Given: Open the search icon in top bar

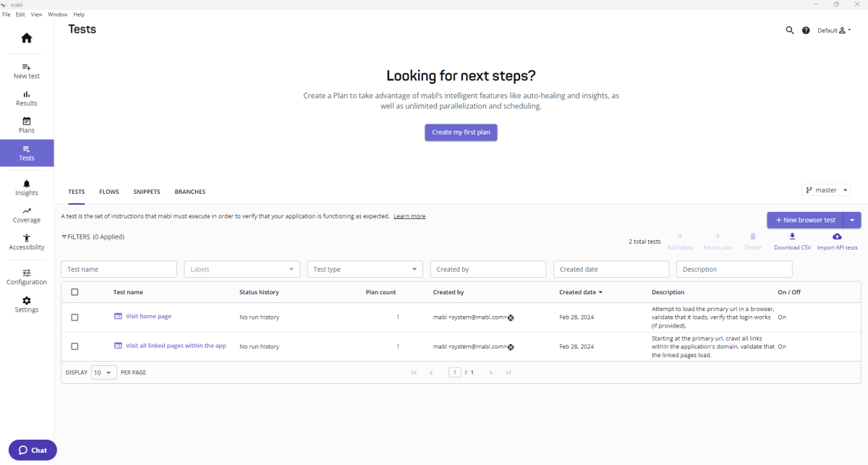Looking at the screenshot, I should [x=789, y=30].
